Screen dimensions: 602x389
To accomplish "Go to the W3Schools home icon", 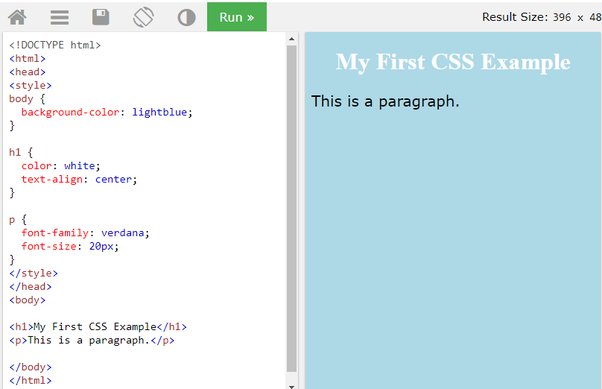I will click(x=17, y=17).
